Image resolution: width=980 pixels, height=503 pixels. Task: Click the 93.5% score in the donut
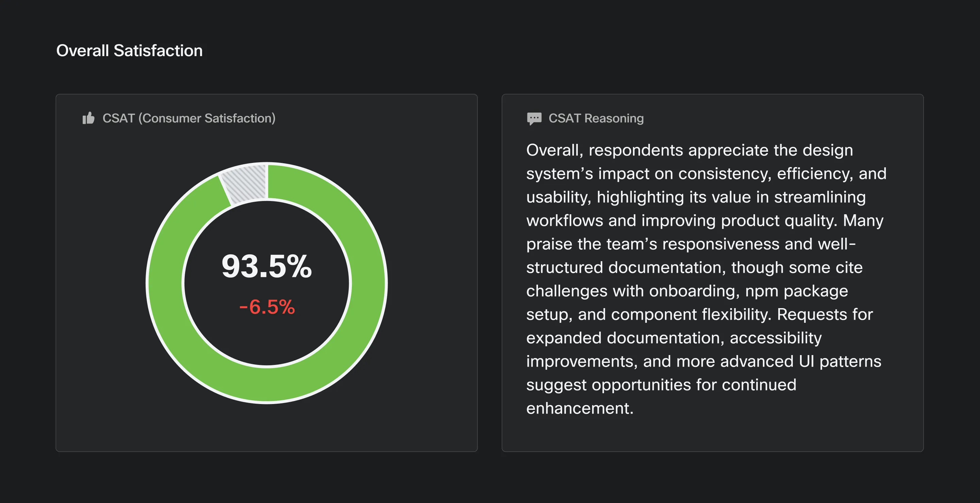pos(267,266)
